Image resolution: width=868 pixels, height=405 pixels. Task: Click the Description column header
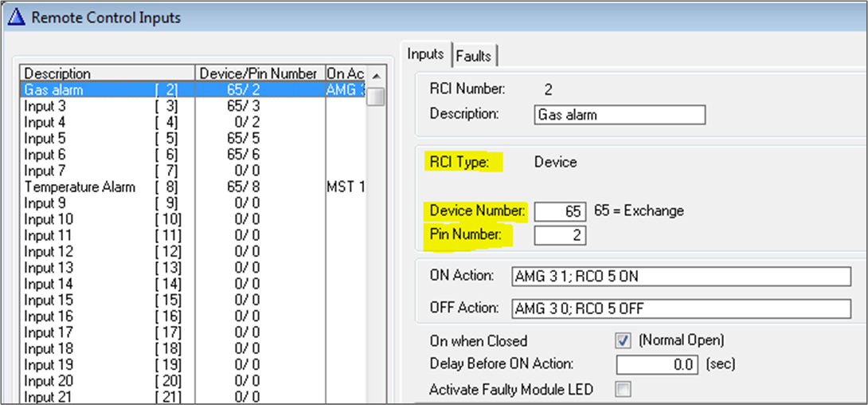(x=107, y=73)
